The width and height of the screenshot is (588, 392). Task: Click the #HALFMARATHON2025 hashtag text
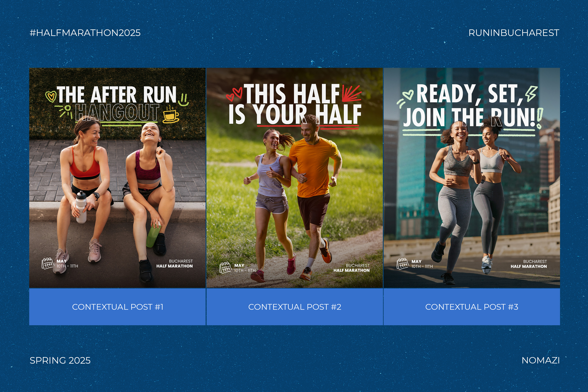(85, 33)
